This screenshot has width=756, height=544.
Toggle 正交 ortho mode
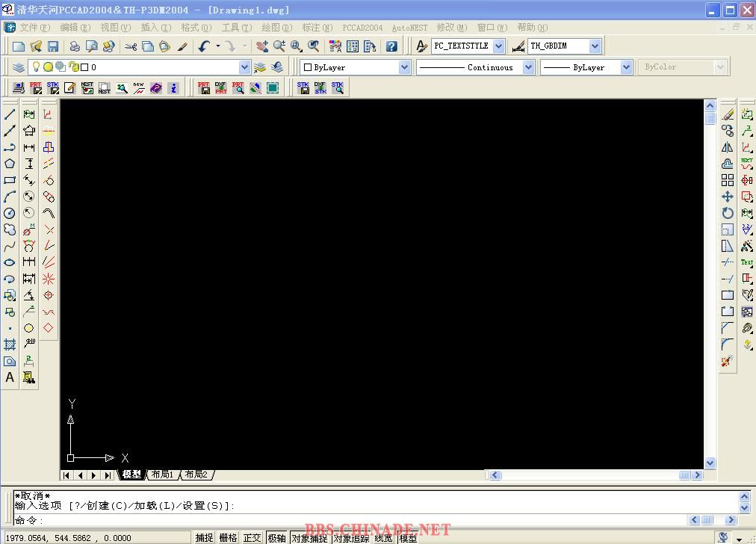pyautogui.click(x=252, y=538)
